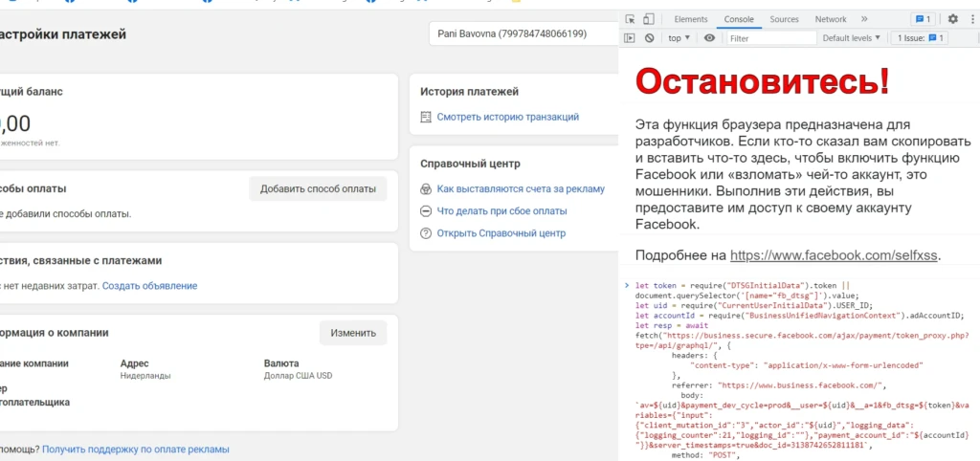
Task: Open the Sources tab
Action: 785,19
